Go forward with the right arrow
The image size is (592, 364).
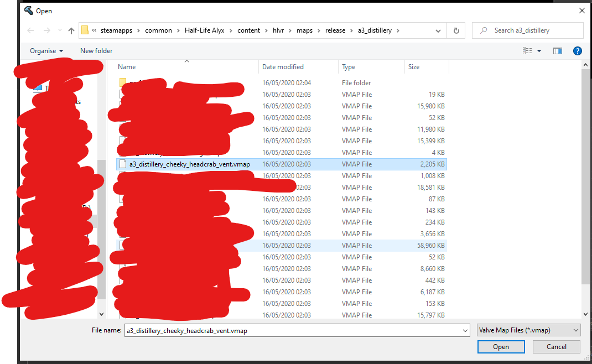(x=47, y=30)
